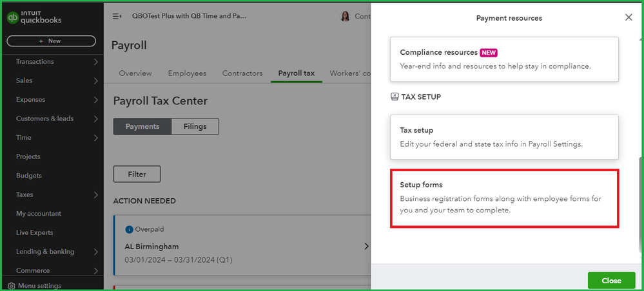This screenshot has width=644, height=291.
Task: Click the user avatar icon
Action: tap(345, 17)
